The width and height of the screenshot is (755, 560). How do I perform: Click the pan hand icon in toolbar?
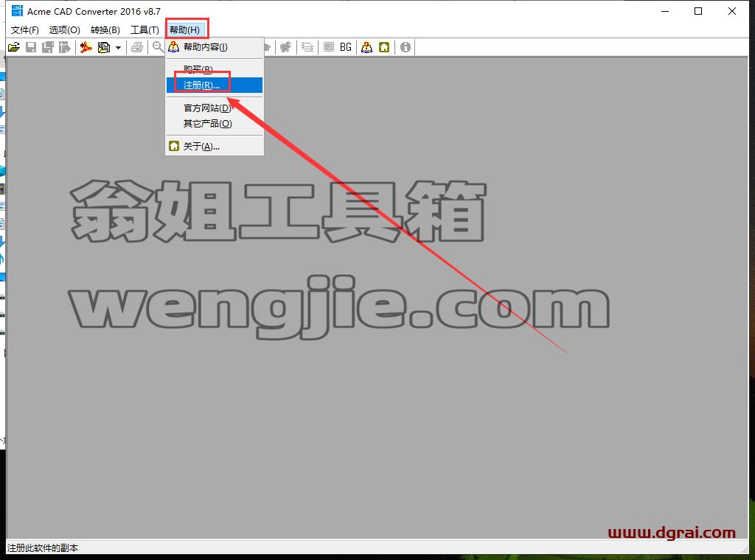coord(286,47)
